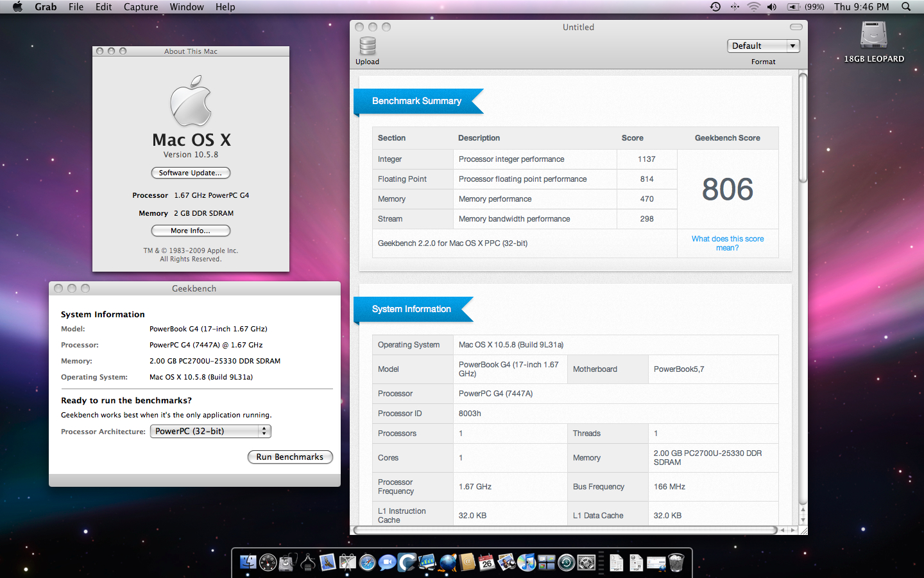Click the Bluetooth status icon

[735, 6]
